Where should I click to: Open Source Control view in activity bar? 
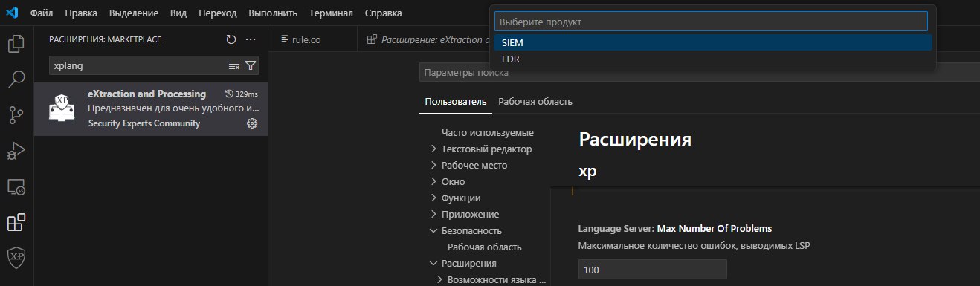(16, 115)
